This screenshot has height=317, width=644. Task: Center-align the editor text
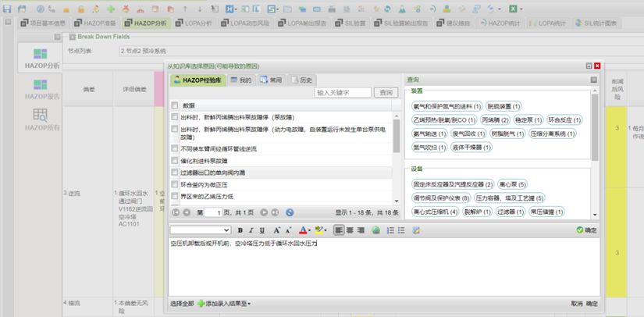pos(350,230)
